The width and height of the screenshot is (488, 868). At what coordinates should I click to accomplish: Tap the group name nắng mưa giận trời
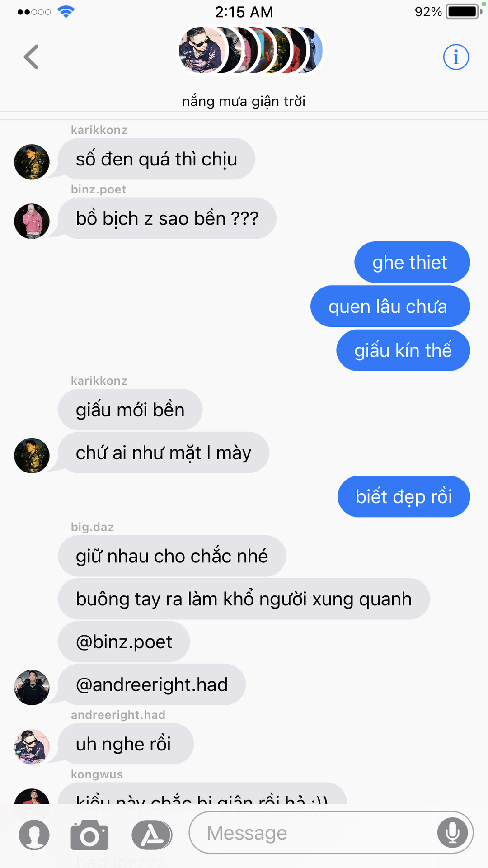[244, 101]
